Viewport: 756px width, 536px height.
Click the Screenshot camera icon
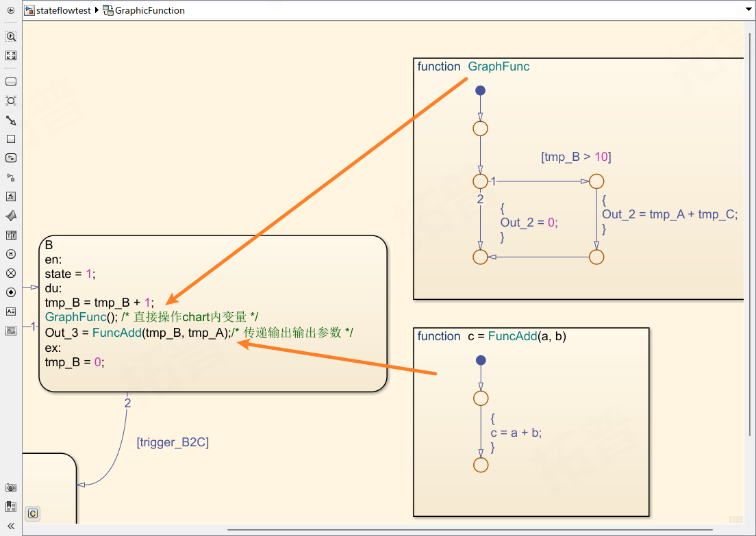click(11, 487)
